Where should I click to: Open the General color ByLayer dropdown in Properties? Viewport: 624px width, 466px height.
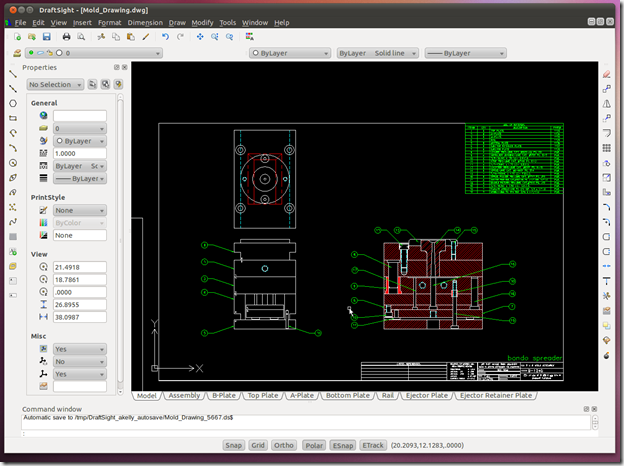tap(80, 141)
